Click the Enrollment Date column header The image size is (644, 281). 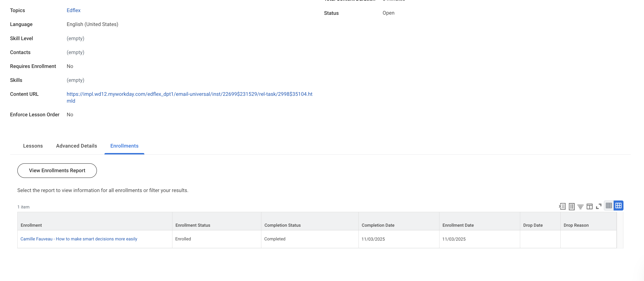point(480,221)
